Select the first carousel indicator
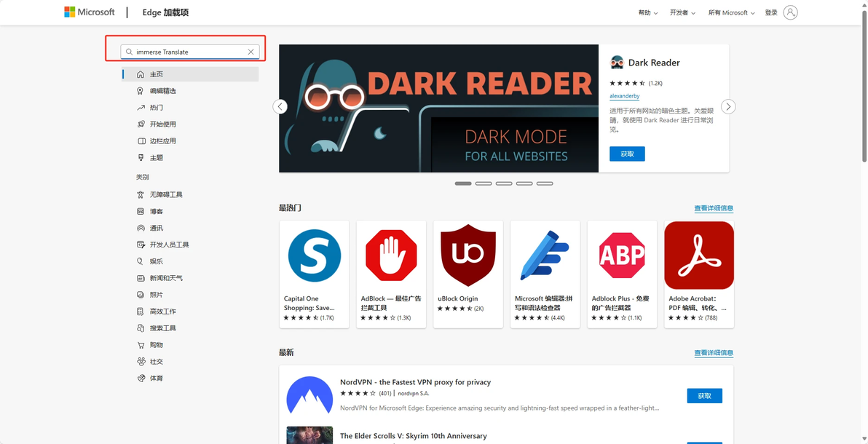The height and width of the screenshot is (444, 868). click(x=463, y=183)
